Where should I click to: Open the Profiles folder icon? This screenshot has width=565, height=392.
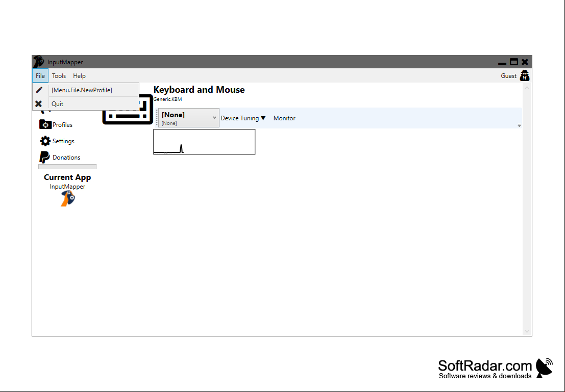click(x=45, y=124)
